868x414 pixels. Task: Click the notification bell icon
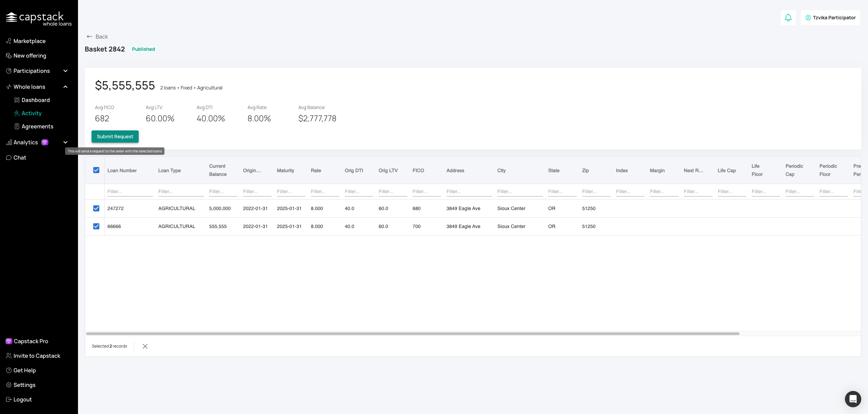pos(788,18)
